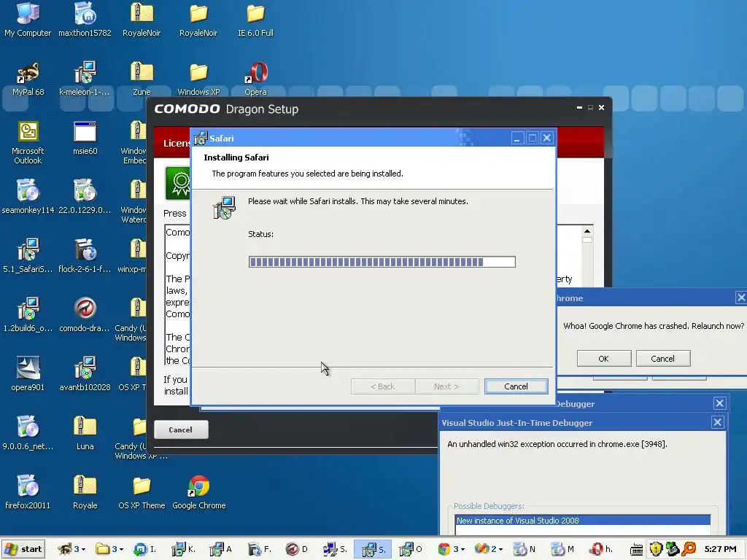Screen dimensions: 747x560
Task: Switch to active Safari installer taskbar button
Action: click(373, 549)
